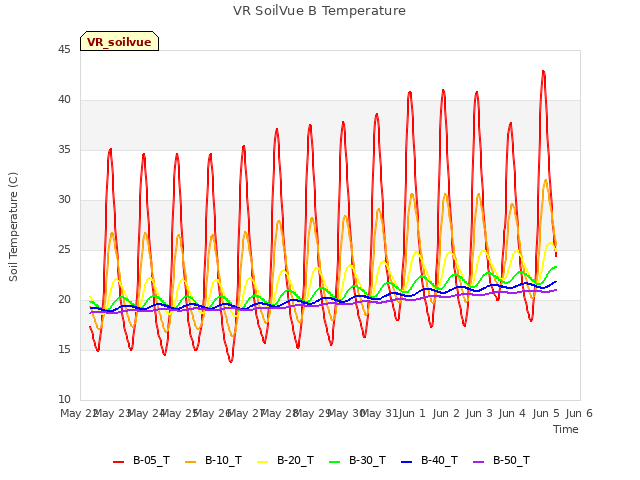Click the chart title VR SoilVue B Temperature

point(319,11)
